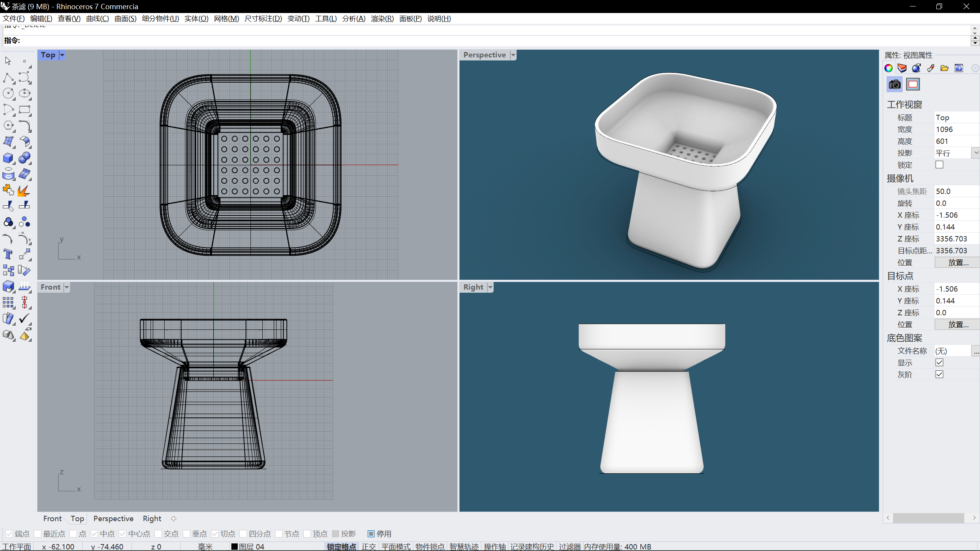980x551 pixels.
Task: Enable the 最近点 osnap checkbox
Action: [x=38, y=534]
